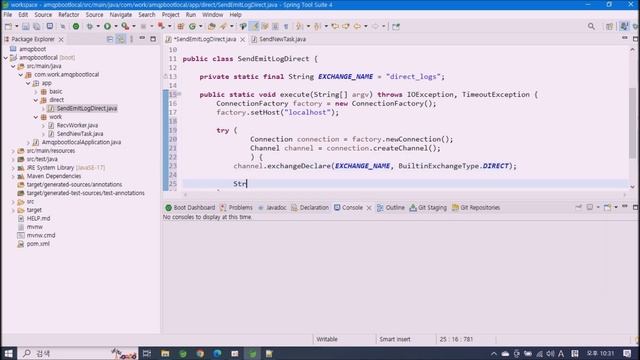Collapse the com.work.amqpbootlocal package

tap(20, 75)
